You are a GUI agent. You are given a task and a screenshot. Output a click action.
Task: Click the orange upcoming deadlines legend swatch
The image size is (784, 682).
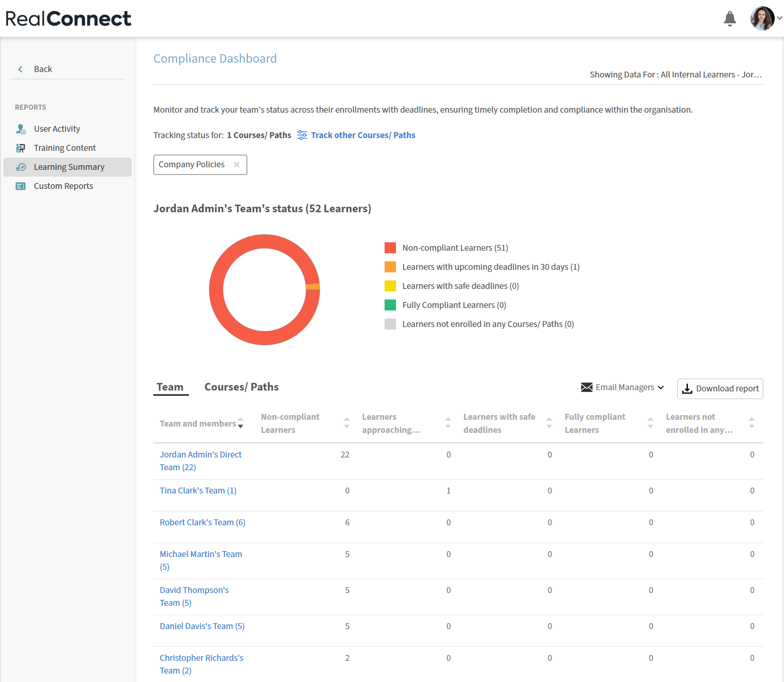click(390, 267)
